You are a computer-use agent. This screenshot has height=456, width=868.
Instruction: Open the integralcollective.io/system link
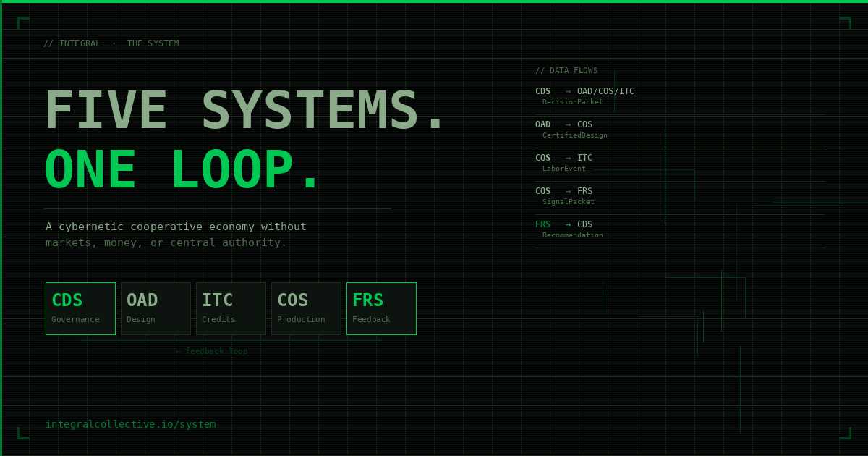tap(131, 424)
